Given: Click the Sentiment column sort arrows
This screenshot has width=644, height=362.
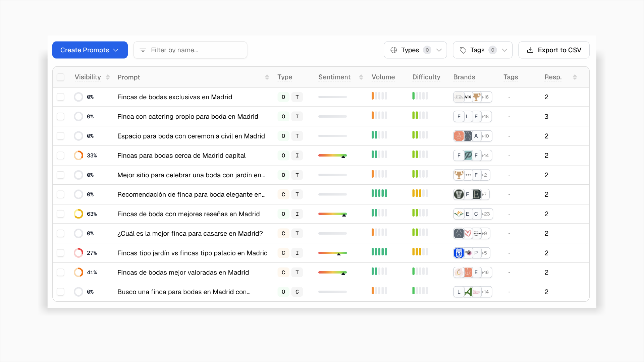Looking at the screenshot, I should 361,77.
